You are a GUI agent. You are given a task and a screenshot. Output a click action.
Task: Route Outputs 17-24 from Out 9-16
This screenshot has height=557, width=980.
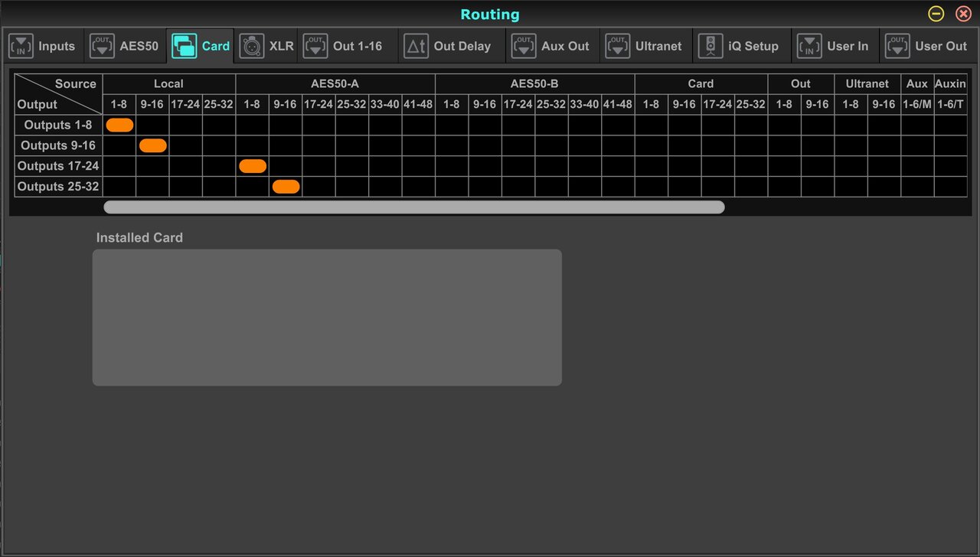(818, 166)
